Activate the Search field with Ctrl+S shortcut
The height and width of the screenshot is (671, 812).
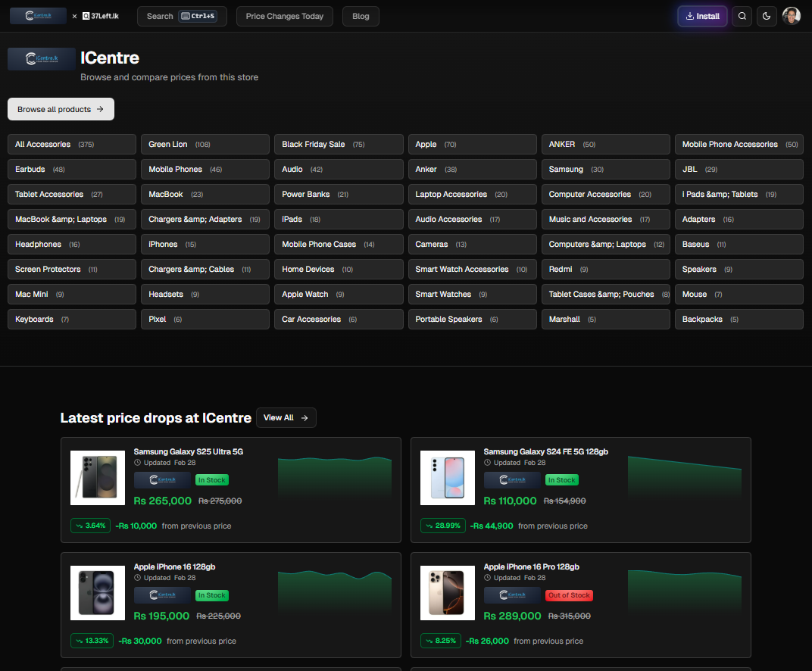pyautogui.click(x=182, y=16)
